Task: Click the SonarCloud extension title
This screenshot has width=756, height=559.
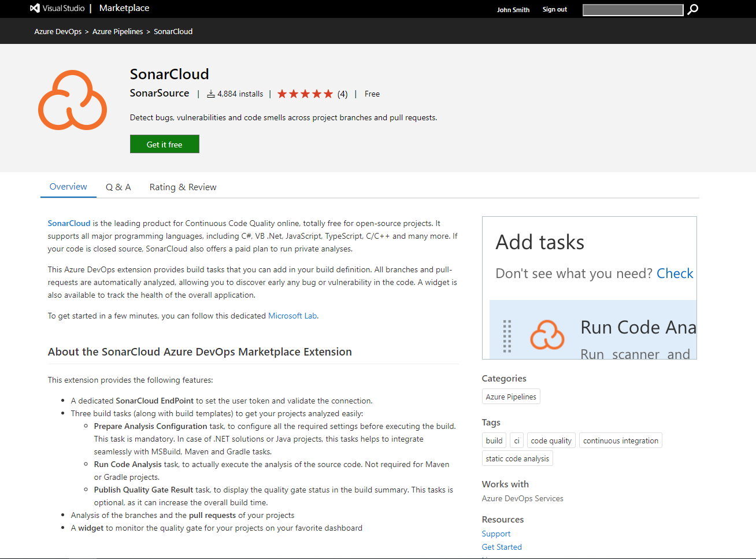Action: click(169, 74)
